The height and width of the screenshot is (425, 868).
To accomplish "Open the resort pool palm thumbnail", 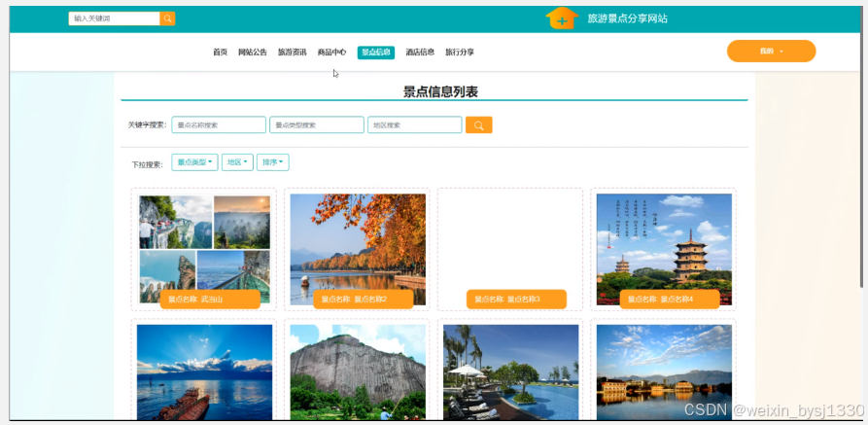I will coord(511,372).
